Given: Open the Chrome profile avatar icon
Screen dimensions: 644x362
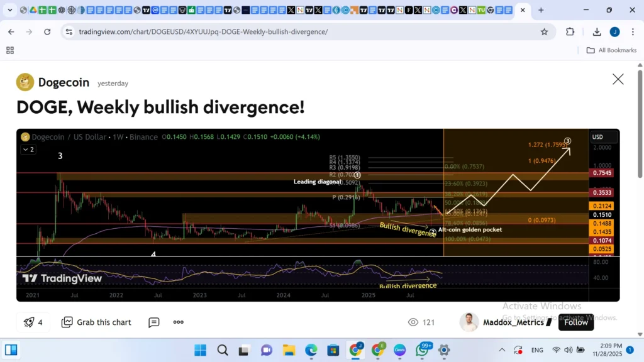Looking at the screenshot, I should (x=614, y=31).
